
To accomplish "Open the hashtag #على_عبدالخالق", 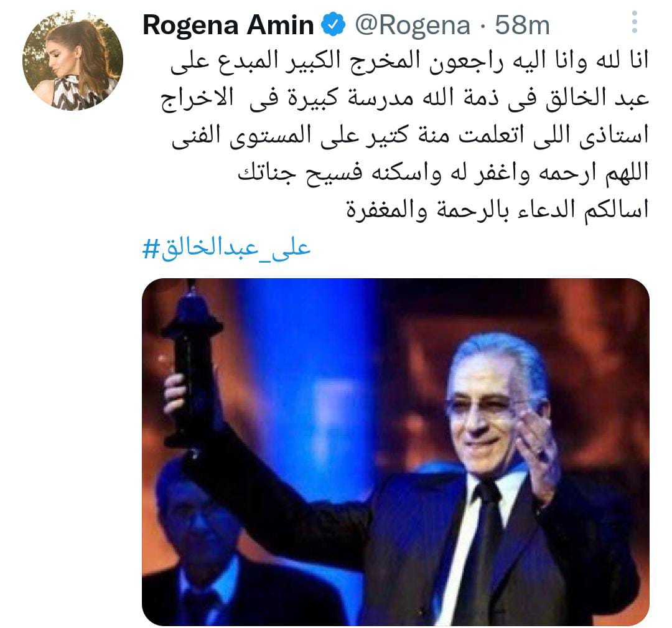I will tap(226, 248).
